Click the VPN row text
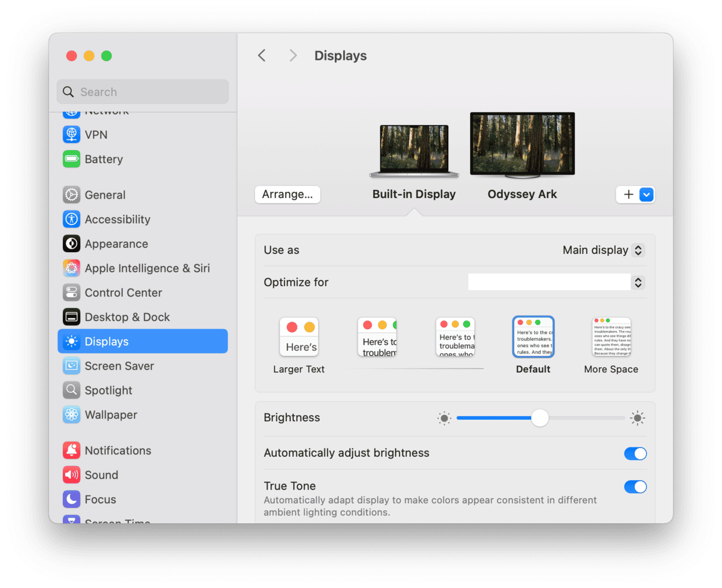The width and height of the screenshot is (722, 588). 96,135
